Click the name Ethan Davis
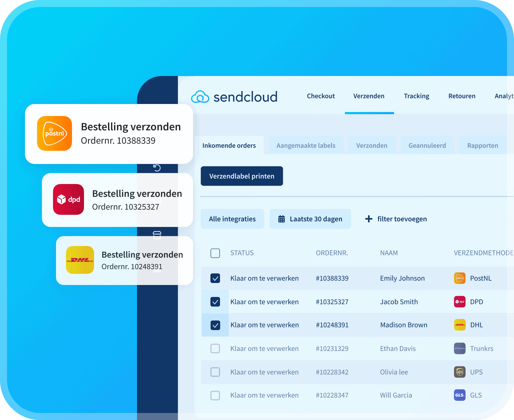This screenshot has width=514, height=420. coord(398,349)
